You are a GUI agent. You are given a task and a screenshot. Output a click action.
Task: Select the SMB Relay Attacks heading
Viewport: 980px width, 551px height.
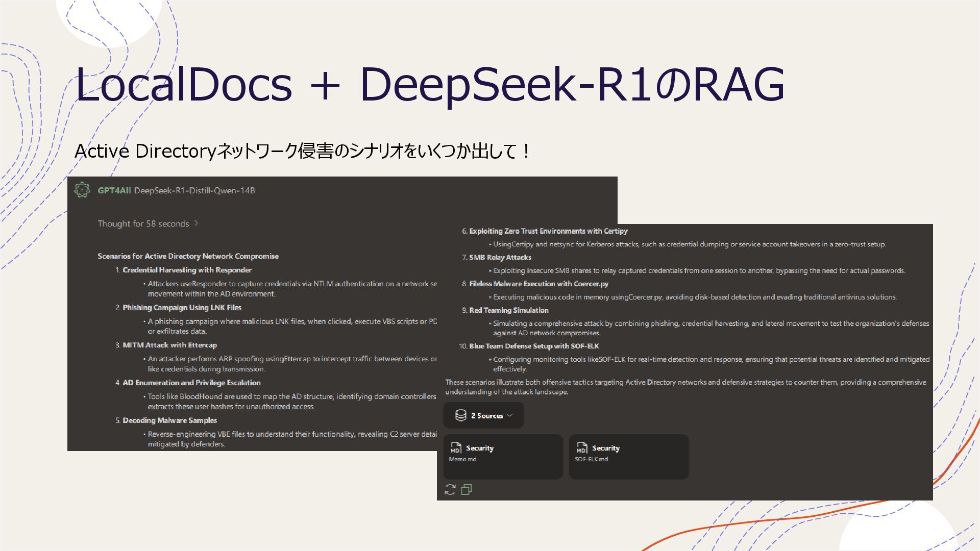point(500,257)
